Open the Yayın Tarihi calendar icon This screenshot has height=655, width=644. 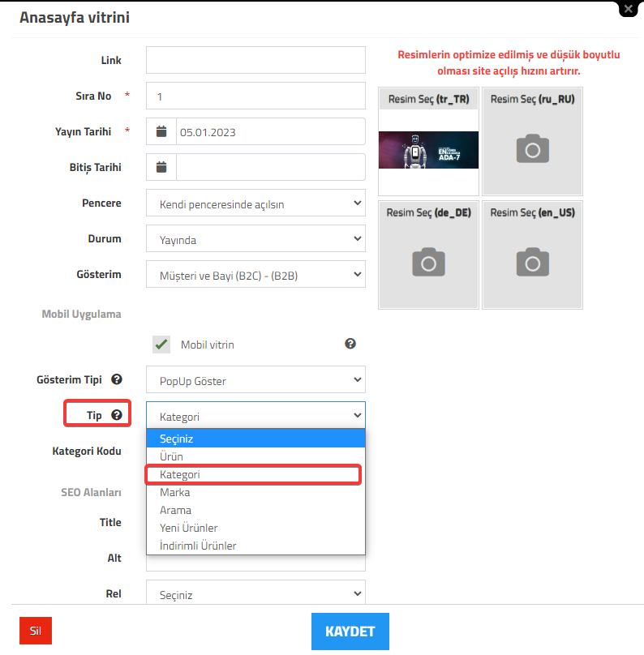(x=161, y=131)
